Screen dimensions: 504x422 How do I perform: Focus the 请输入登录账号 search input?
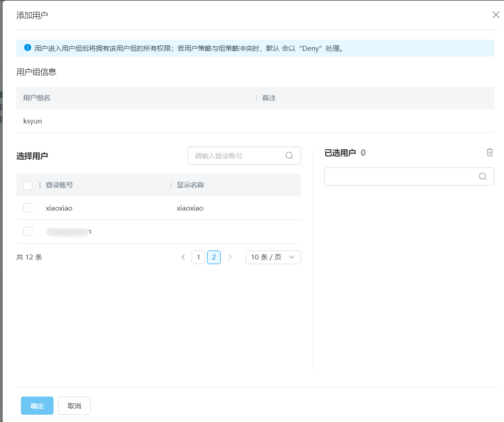click(236, 156)
